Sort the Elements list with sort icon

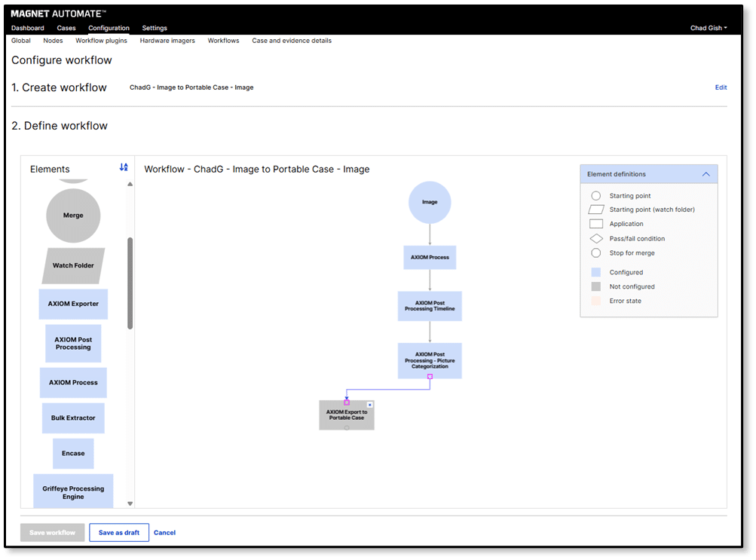[x=124, y=167]
